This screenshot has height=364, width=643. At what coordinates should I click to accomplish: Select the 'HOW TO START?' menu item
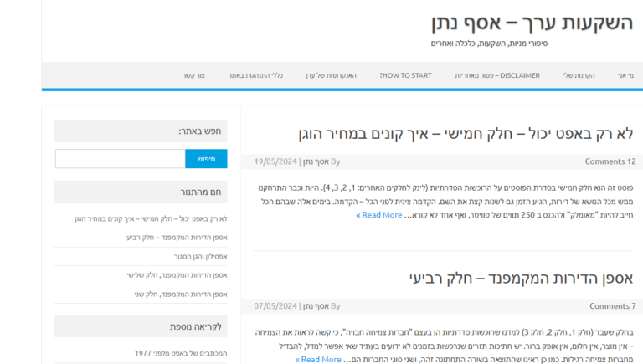(406, 75)
